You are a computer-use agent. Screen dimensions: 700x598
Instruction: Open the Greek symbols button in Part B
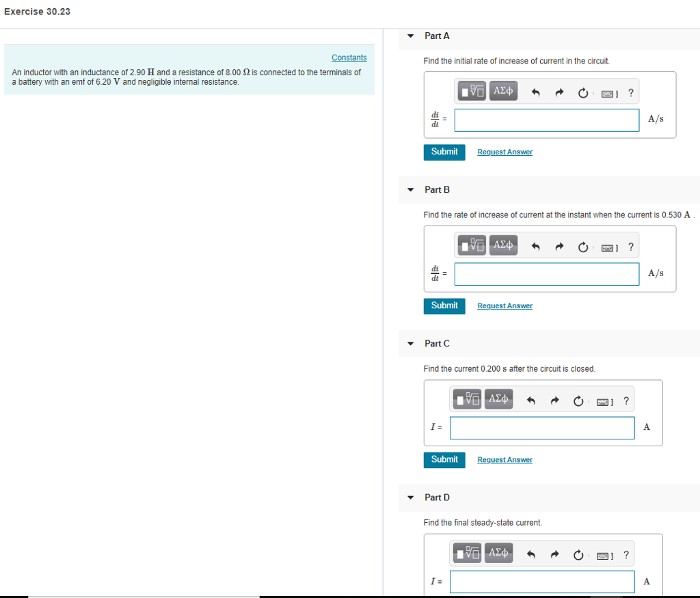(503, 245)
